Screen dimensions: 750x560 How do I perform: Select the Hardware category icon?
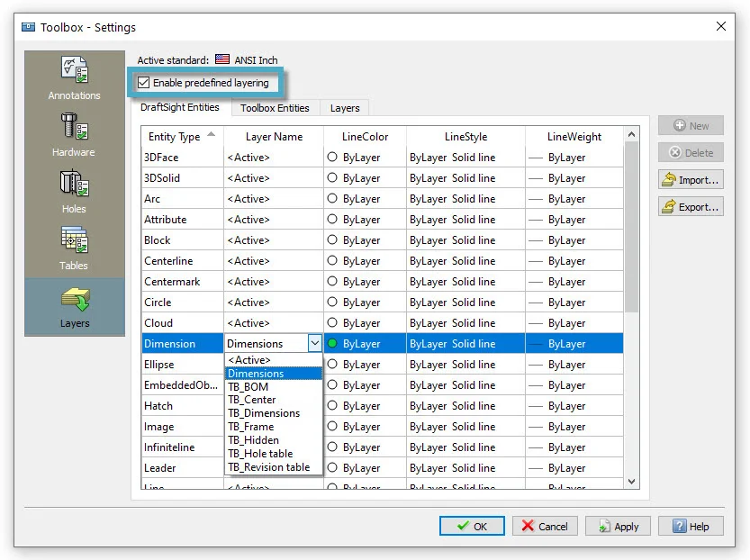(74, 134)
